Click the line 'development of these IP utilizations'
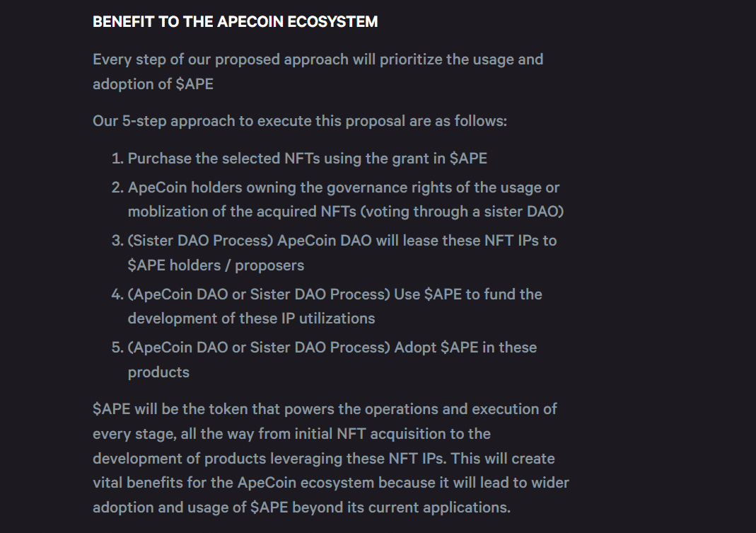This screenshot has width=756, height=533. [x=251, y=319]
